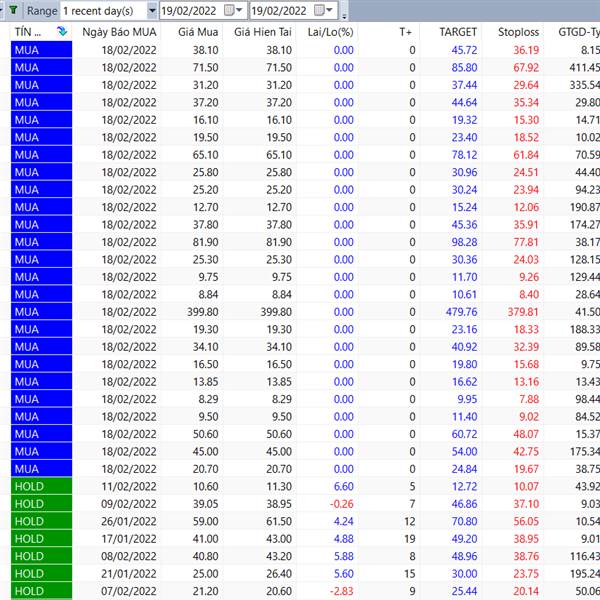Click T+ cell showing 12
This screenshot has width=600, height=600.
pyautogui.click(x=410, y=521)
